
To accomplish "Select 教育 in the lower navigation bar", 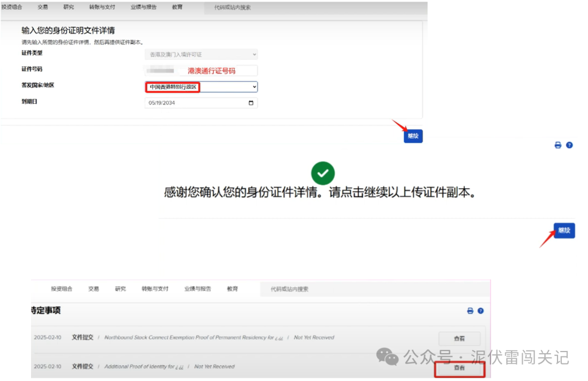I will point(232,289).
